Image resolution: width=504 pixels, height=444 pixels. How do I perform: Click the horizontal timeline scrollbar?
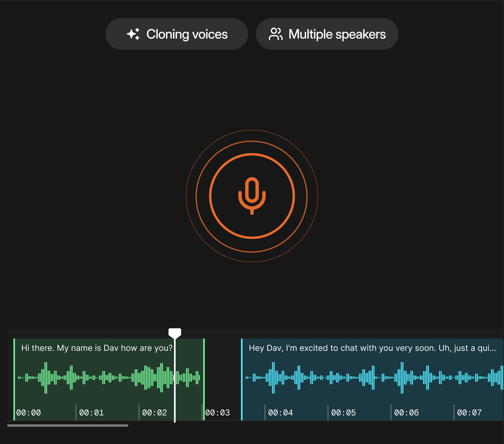[68, 425]
